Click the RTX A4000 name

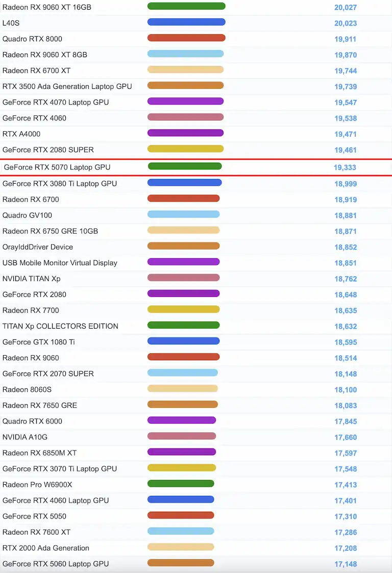[21, 134]
